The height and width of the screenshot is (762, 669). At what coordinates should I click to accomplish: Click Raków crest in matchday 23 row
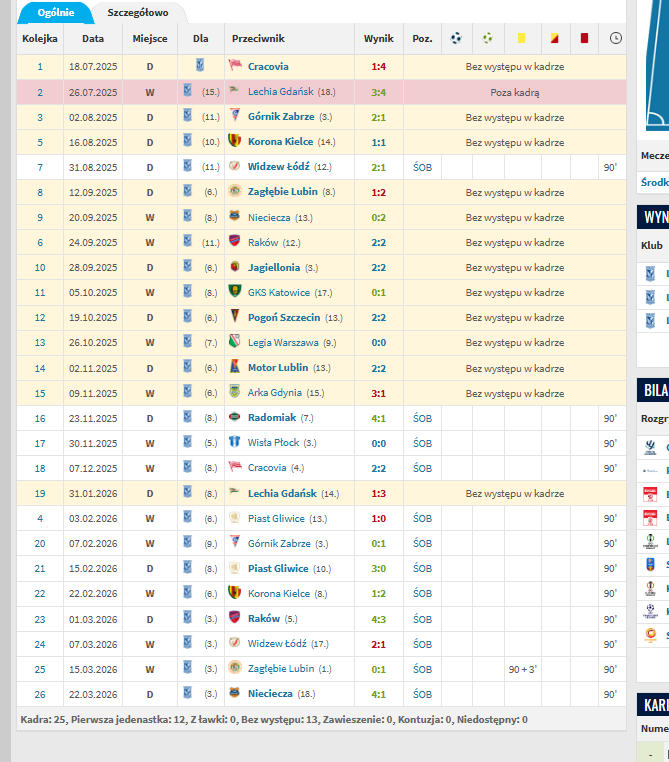[x=235, y=617]
